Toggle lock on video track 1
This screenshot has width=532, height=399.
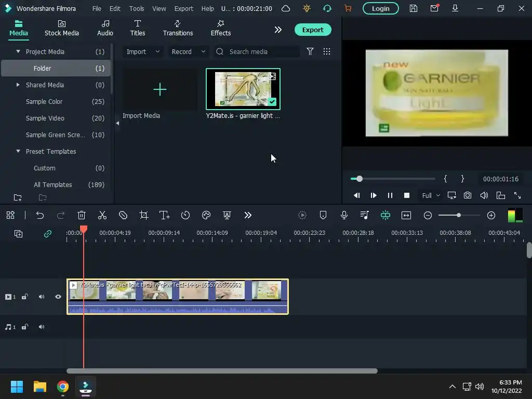(x=25, y=297)
